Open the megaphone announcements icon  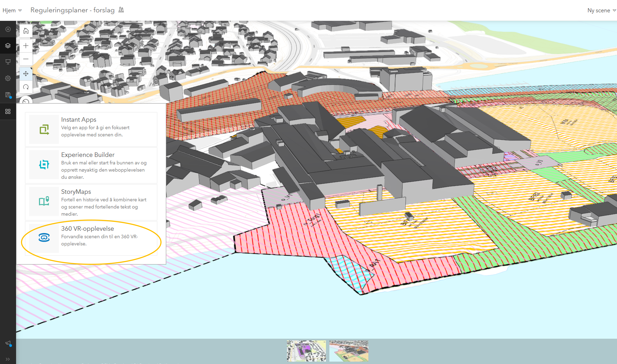pyautogui.click(x=8, y=343)
